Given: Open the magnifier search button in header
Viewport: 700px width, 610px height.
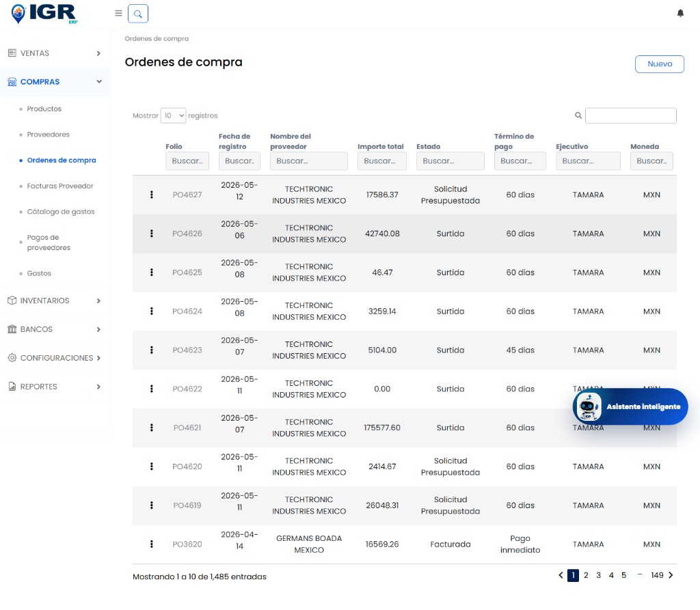Looking at the screenshot, I should point(138,14).
